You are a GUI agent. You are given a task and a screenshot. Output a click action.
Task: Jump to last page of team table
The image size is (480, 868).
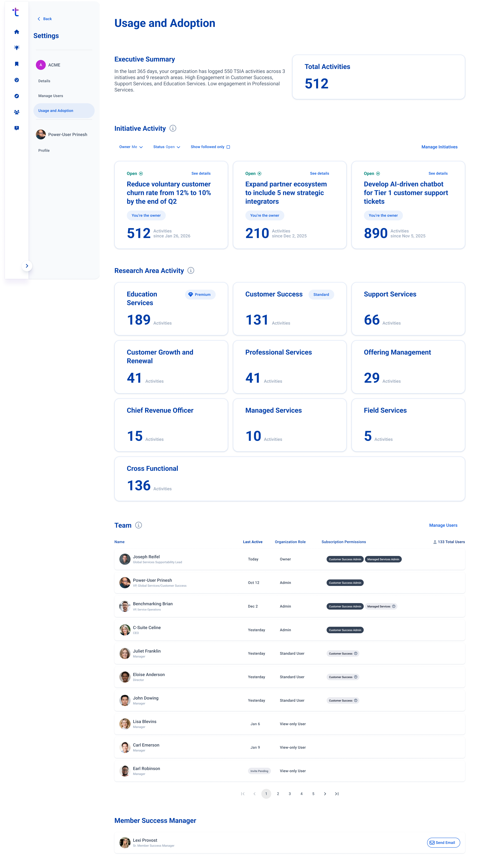point(337,794)
